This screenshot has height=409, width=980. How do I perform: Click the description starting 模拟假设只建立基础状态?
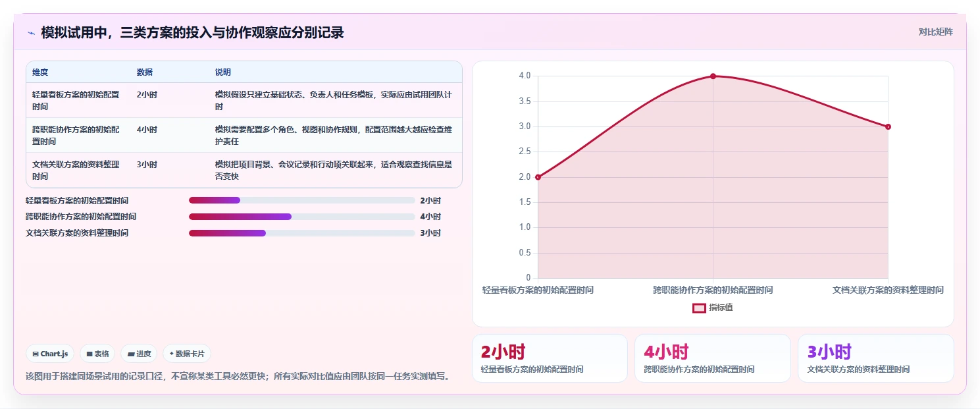point(334,100)
